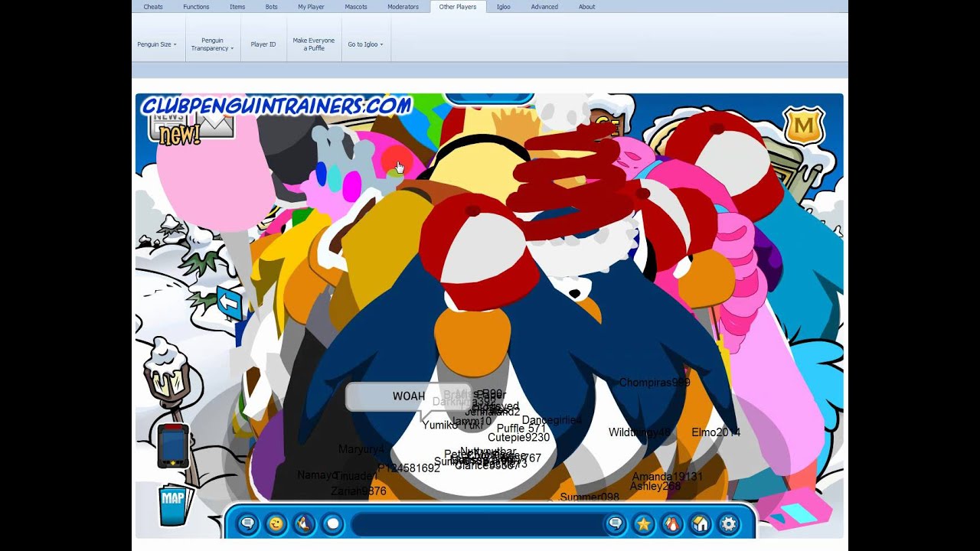Click player name Puffle 571
980x551 pixels.
coord(521,429)
